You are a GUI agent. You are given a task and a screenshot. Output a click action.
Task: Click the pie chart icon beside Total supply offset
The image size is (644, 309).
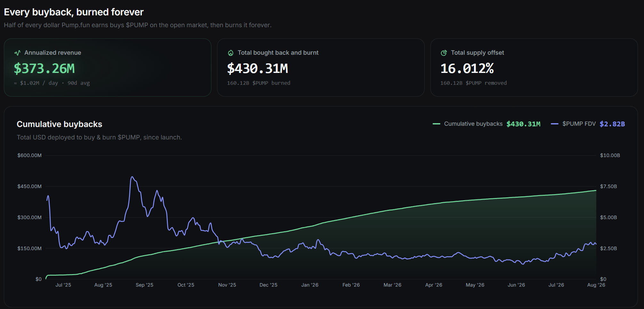click(x=444, y=53)
